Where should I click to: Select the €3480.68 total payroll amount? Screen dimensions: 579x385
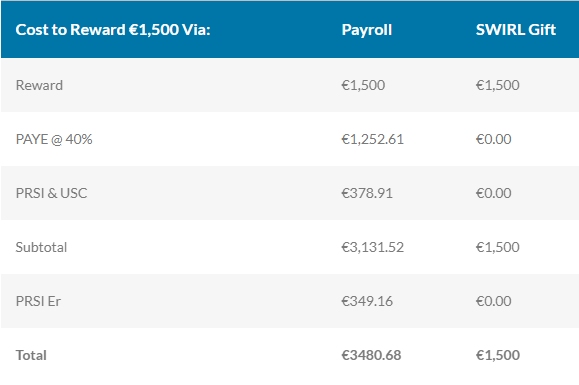click(x=371, y=355)
